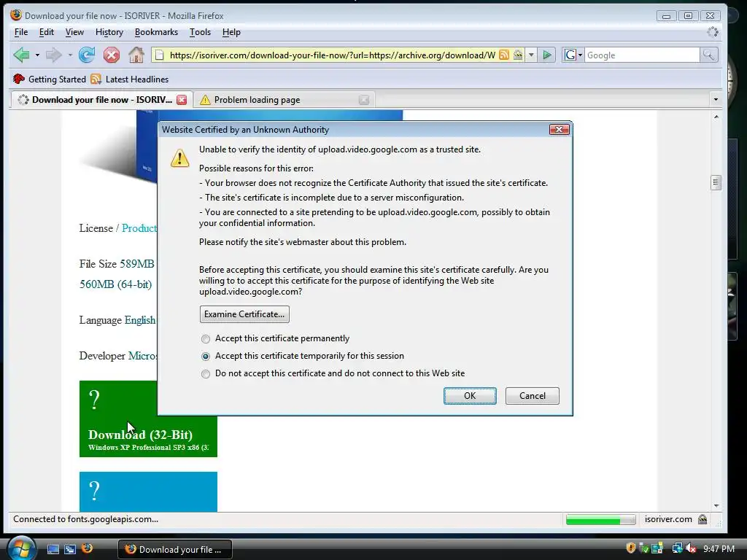Stop loading with the red X button
This screenshot has width=747, height=560.
(112, 55)
